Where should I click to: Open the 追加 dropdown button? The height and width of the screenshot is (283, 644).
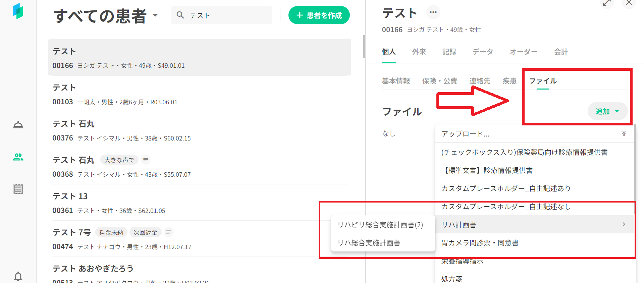point(607,111)
